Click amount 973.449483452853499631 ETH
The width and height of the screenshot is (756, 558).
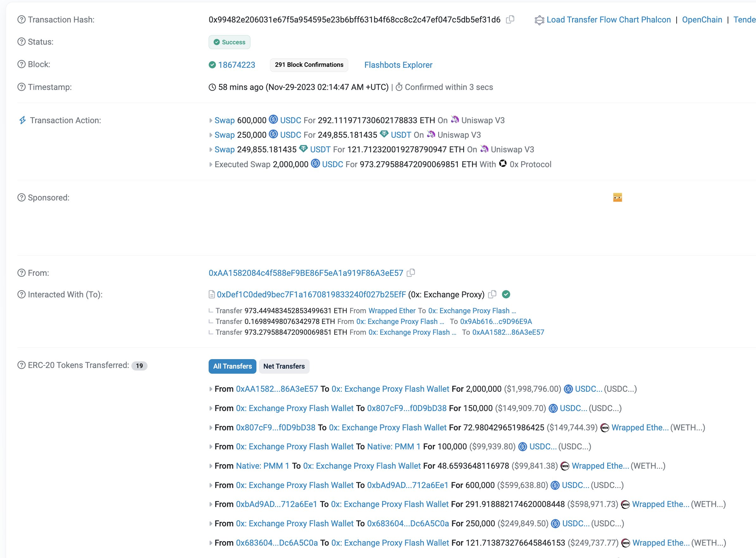coord(296,311)
